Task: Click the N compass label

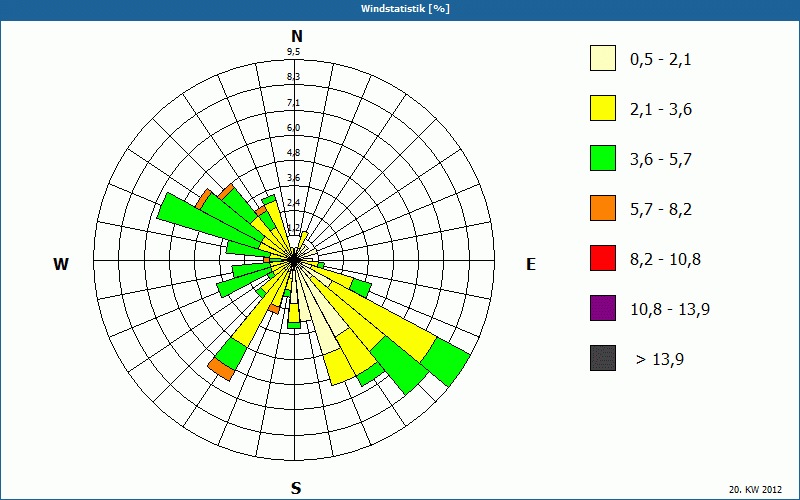Action: click(x=297, y=36)
